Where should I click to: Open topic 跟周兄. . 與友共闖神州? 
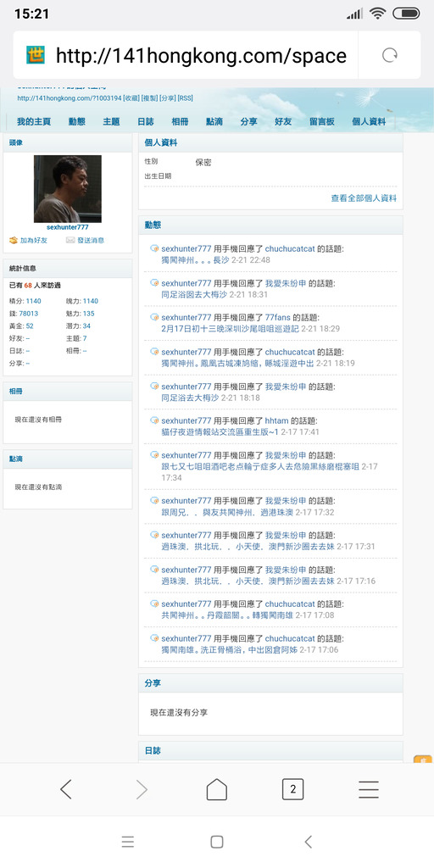pyautogui.click(x=227, y=513)
